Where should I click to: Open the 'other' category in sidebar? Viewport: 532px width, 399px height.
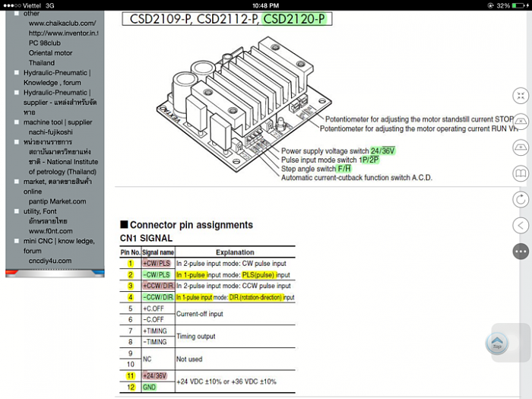click(31, 14)
